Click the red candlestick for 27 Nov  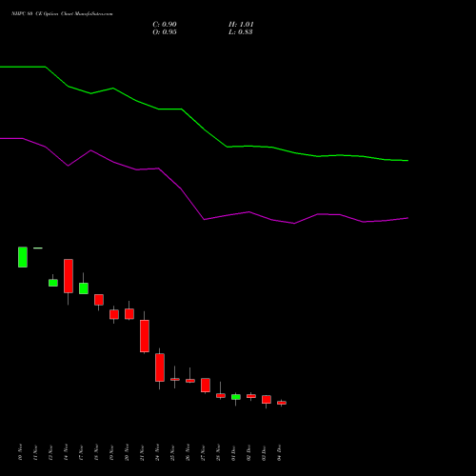tap(206, 385)
